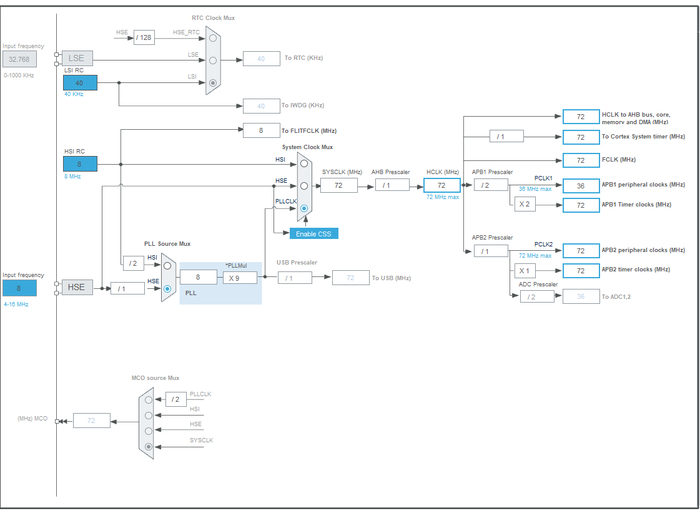Select LSI radio in RTC Clock Mux
Image resolution: width=700 pixels, height=511 pixels.
tap(213, 83)
